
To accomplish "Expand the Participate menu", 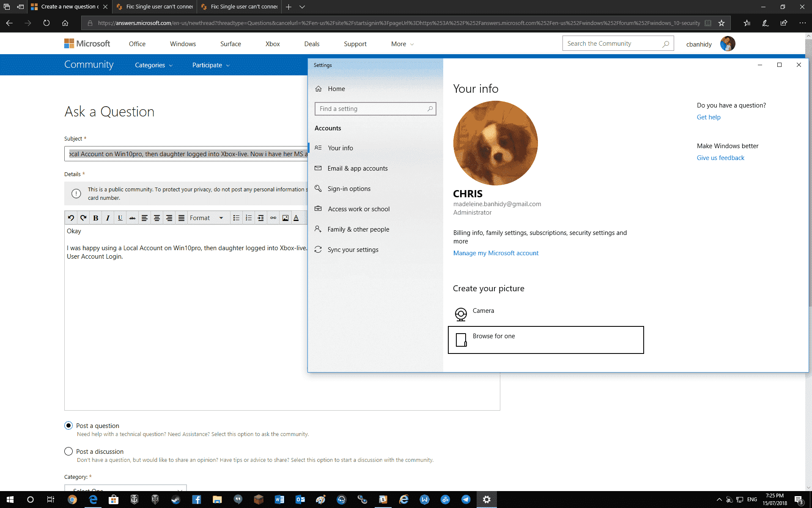I will pyautogui.click(x=211, y=65).
